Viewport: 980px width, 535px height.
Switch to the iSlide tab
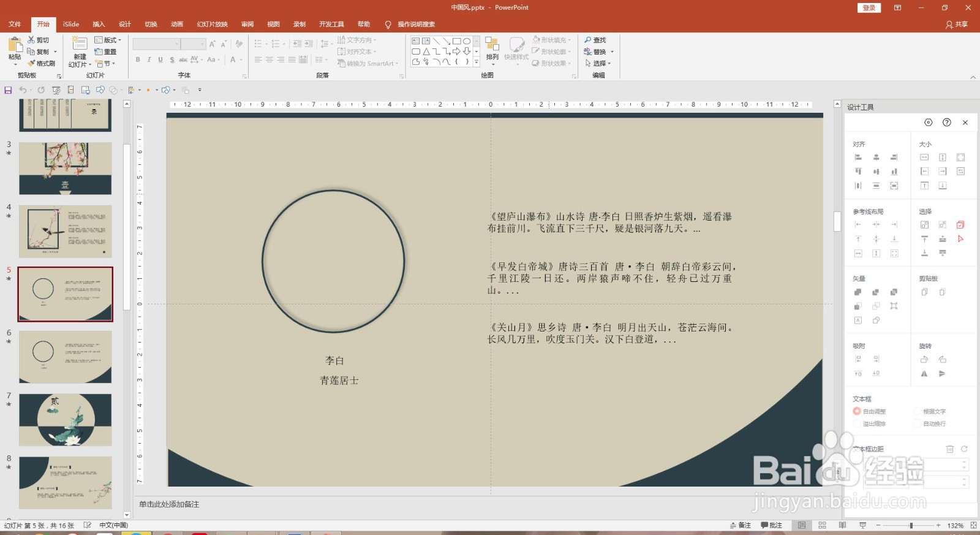click(71, 25)
